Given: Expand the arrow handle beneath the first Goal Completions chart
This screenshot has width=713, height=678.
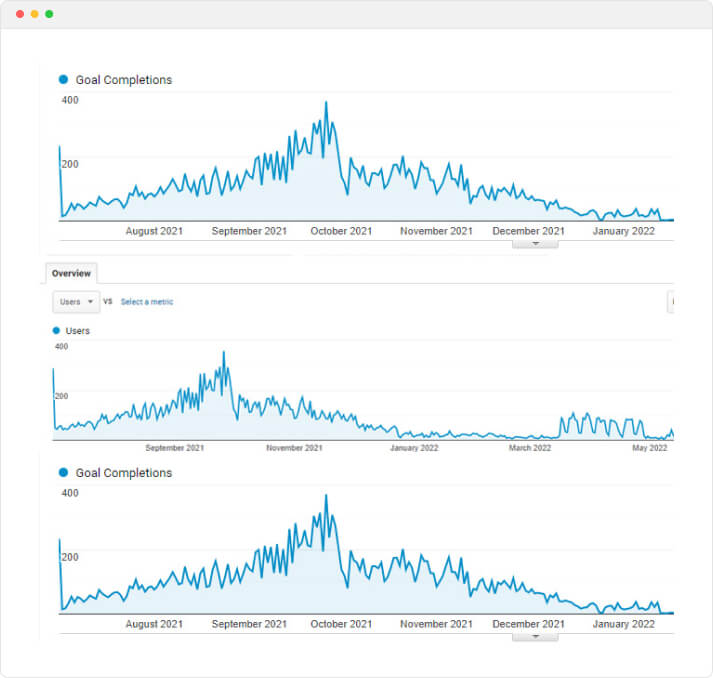Looking at the screenshot, I should [534, 243].
